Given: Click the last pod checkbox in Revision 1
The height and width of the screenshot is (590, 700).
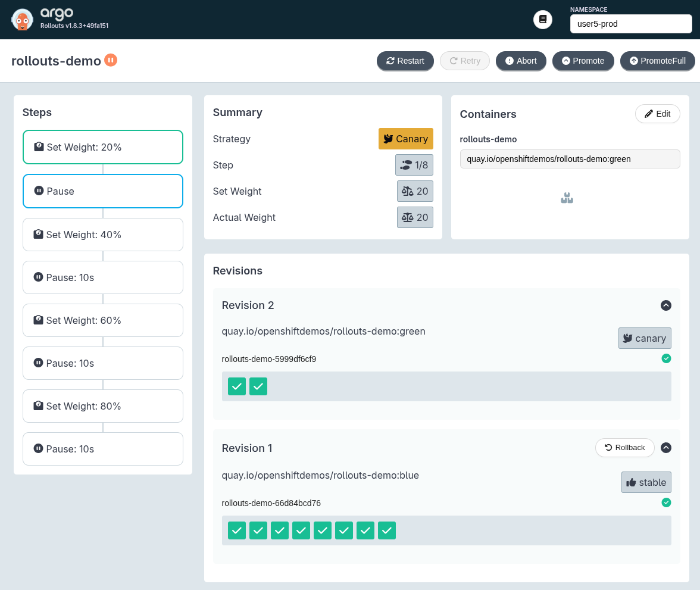Looking at the screenshot, I should coord(387,530).
